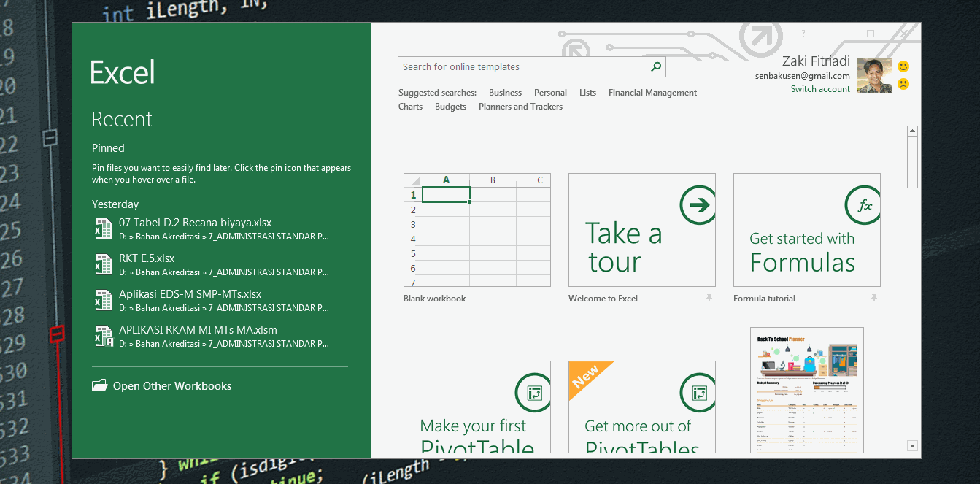Select the Financial Management suggested search

tap(652, 92)
